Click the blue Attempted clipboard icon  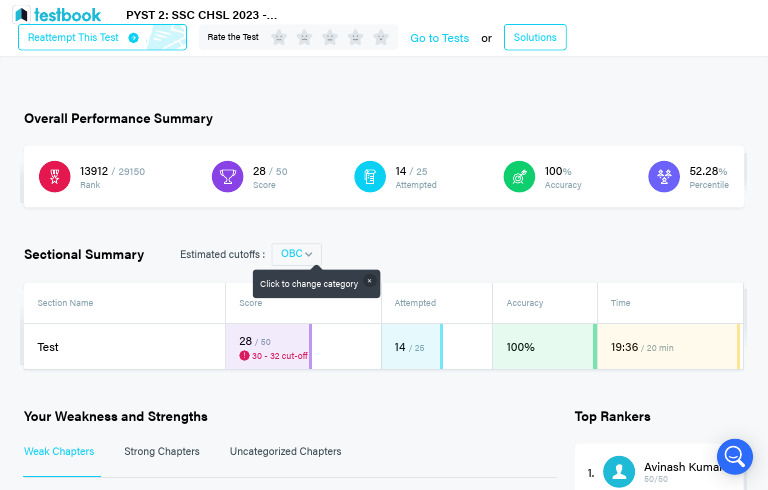pyautogui.click(x=370, y=176)
